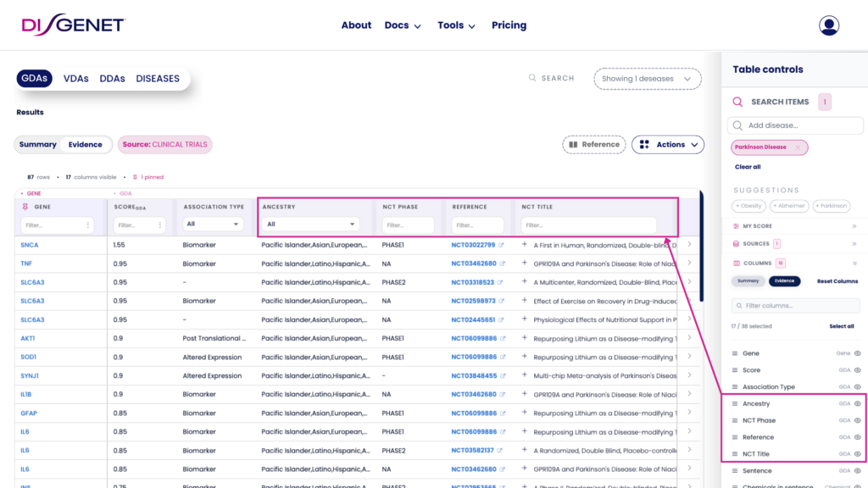Viewport: 868px width, 488px height.
Task: Click the Sources section icon
Action: pyautogui.click(x=736, y=243)
